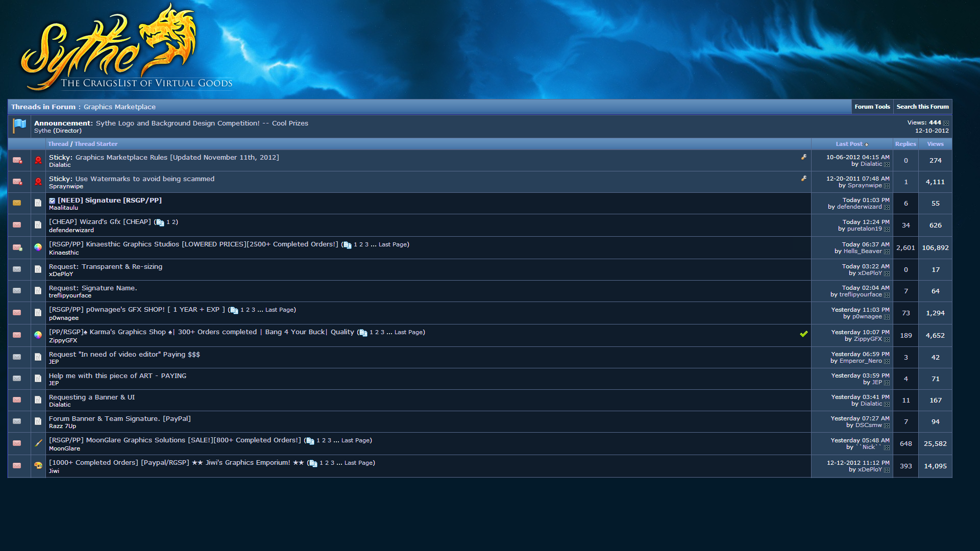The width and height of the screenshot is (980, 551).
Task: Sort threads by Last Post column
Action: coord(849,144)
